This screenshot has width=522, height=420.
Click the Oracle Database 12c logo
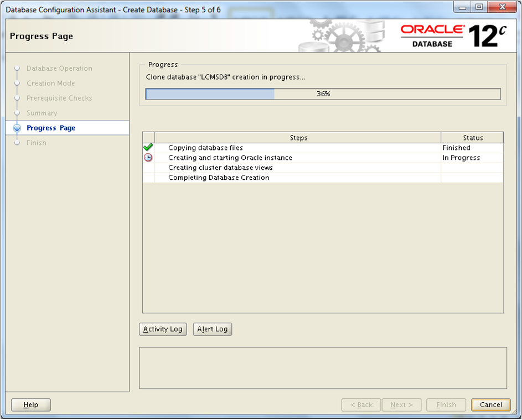tap(453, 36)
